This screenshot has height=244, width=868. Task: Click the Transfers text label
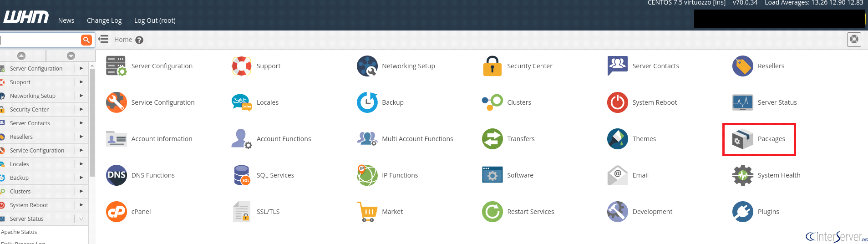point(521,139)
